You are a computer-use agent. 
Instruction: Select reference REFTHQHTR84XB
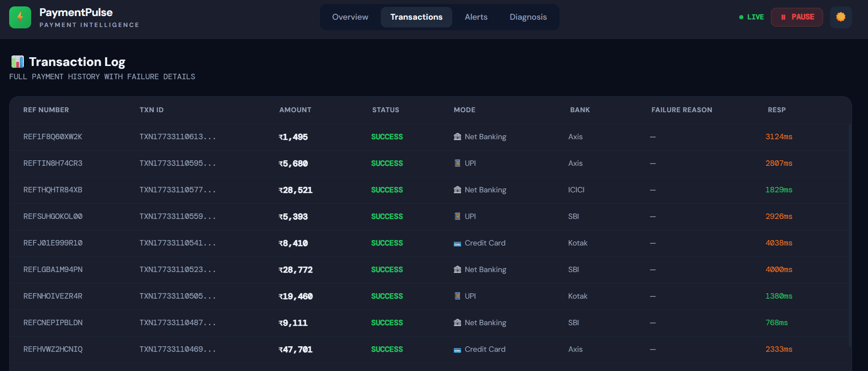(x=53, y=190)
